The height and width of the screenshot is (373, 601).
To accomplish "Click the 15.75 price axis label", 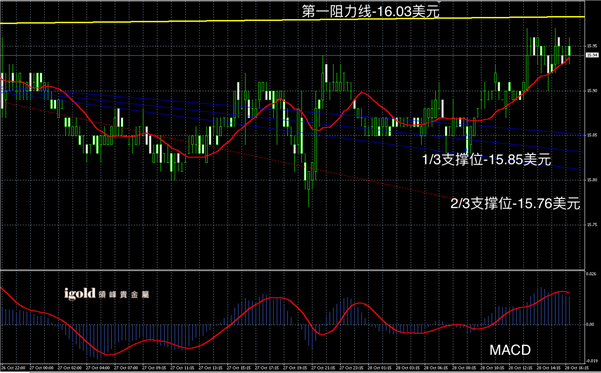I will (x=592, y=224).
